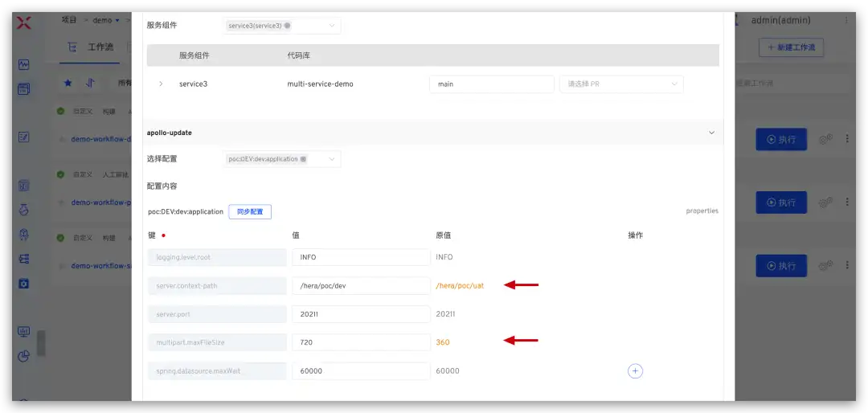This screenshot has height=413, width=868.
Task: Click the admin(admin) user name
Action: point(780,20)
